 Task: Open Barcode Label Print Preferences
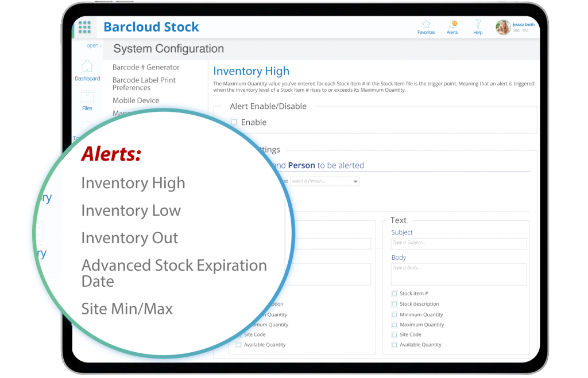point(144,84)
